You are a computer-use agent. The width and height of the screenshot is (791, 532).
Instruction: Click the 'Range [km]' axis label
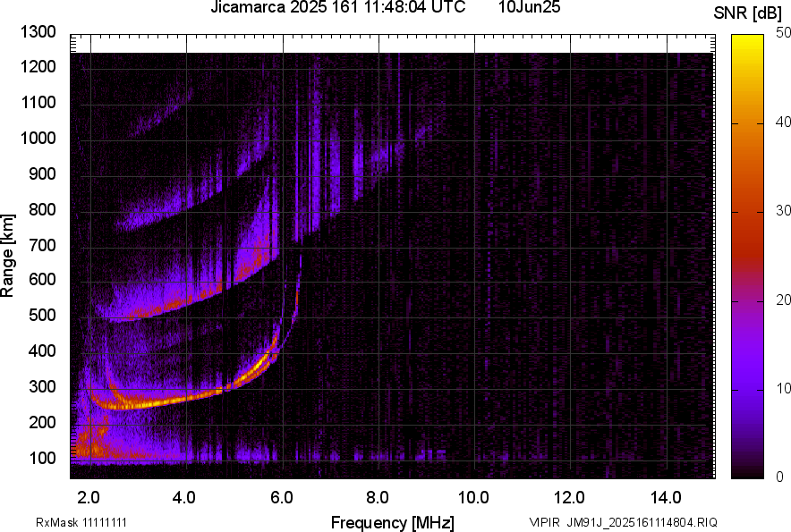tap(7, 256)
